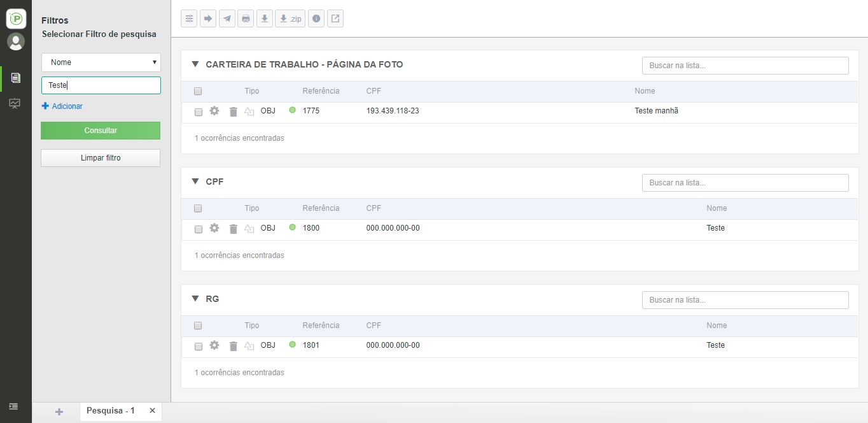Add new search tab with plus icon
The image size is (868, 423).
click(x=59, y=412)
